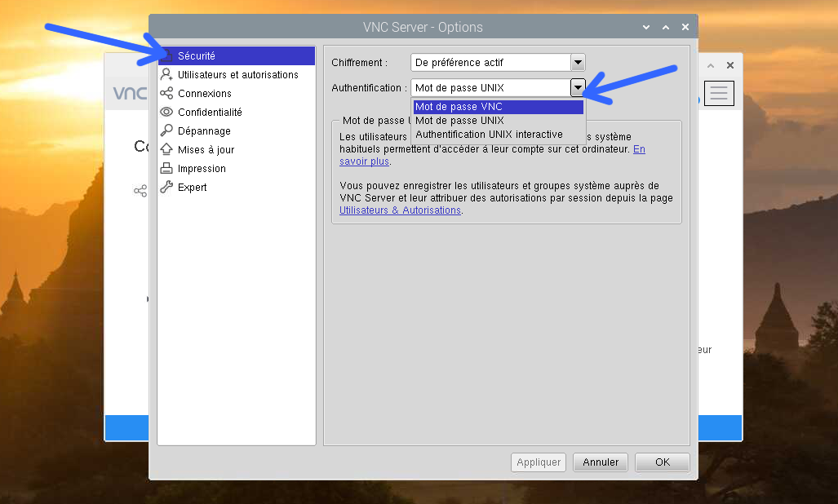Collapse the Authentification dropdown arrow
Screen dimensions: 838x504
(x=578, y=87)
